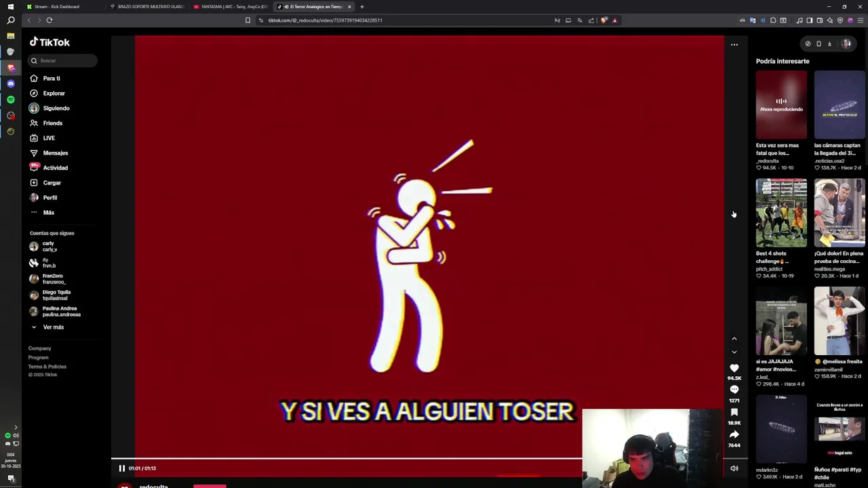Open the Para ti home feed

tap(45, 79)
